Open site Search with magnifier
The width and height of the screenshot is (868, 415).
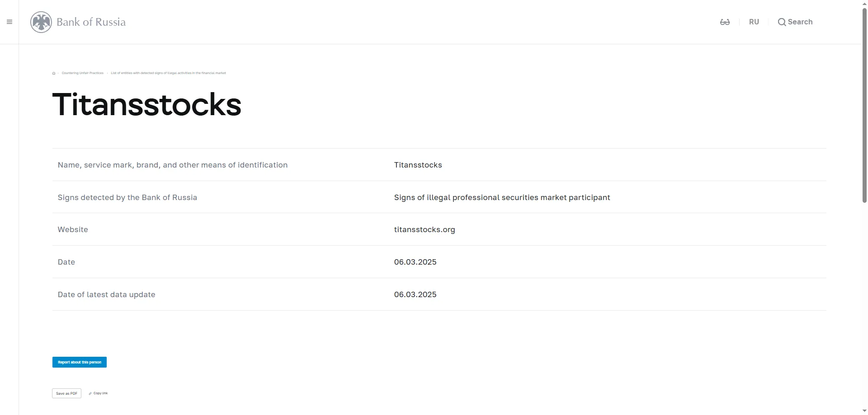pos(795,22)
